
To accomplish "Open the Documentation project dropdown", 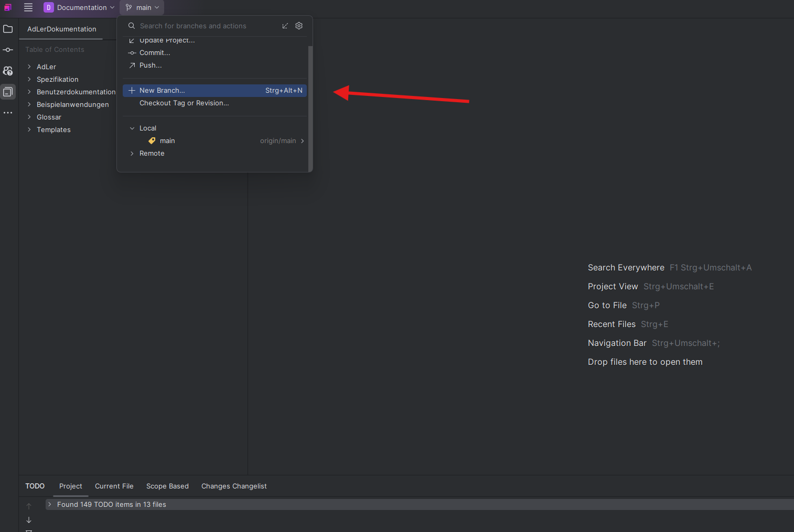I will (x=79, y=7).
